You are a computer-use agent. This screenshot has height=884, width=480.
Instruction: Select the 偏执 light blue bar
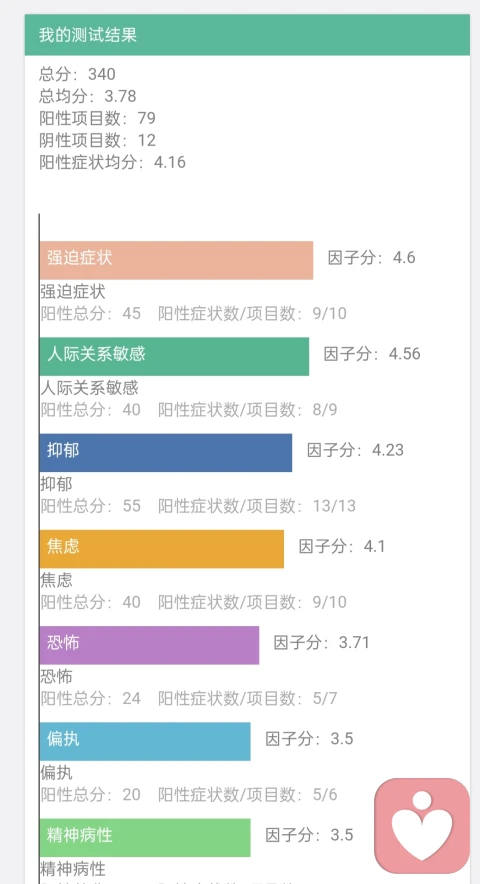(145, 741)
